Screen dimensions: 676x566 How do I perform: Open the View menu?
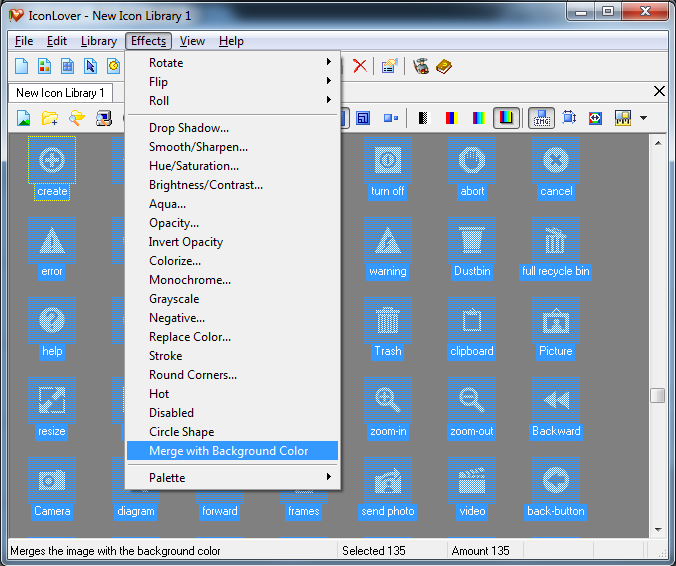pyautogui.click(x=192, y=41)
